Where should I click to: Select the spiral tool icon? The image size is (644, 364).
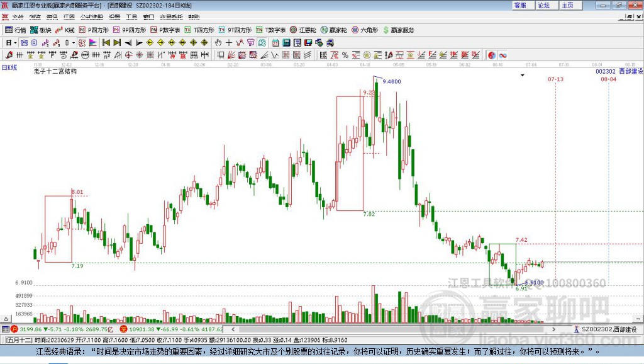pos(63,55)
